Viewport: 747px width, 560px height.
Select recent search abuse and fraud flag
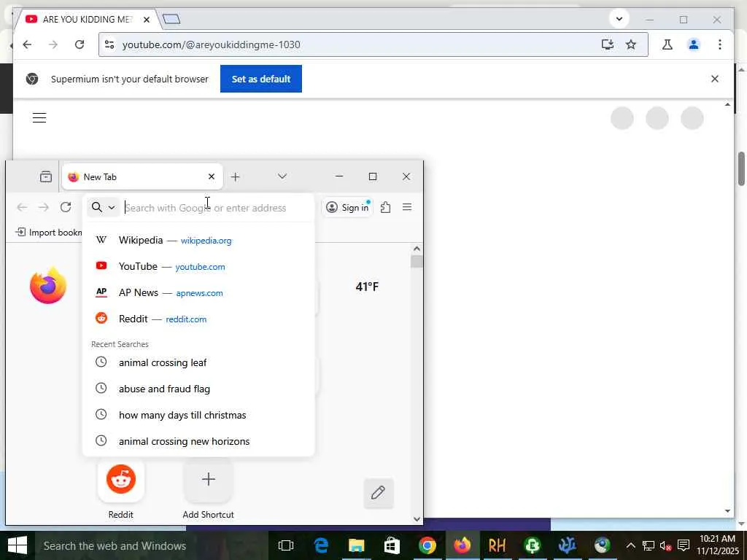tap(198, 389)
